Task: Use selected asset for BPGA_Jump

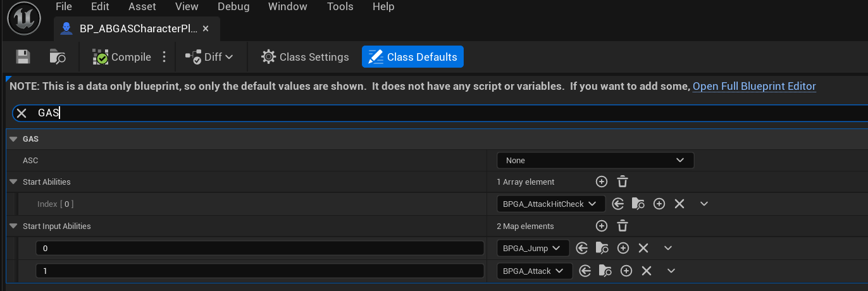Action: (x=582, y=248)
